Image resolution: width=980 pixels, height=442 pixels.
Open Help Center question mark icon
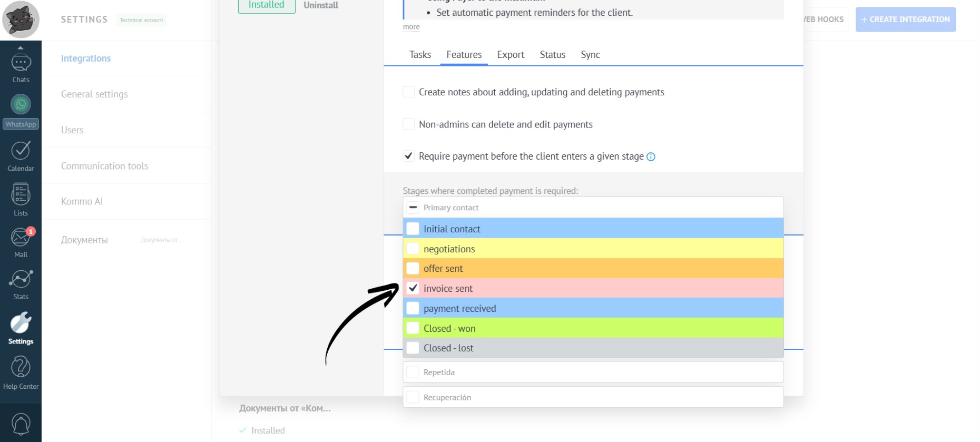coord(21,368)
